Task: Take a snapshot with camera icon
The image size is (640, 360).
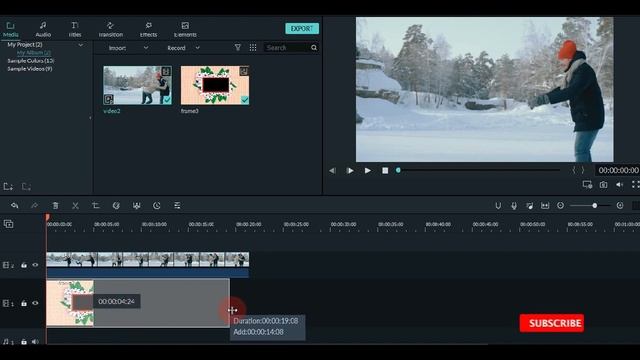Action: click(x=603, y=185)
